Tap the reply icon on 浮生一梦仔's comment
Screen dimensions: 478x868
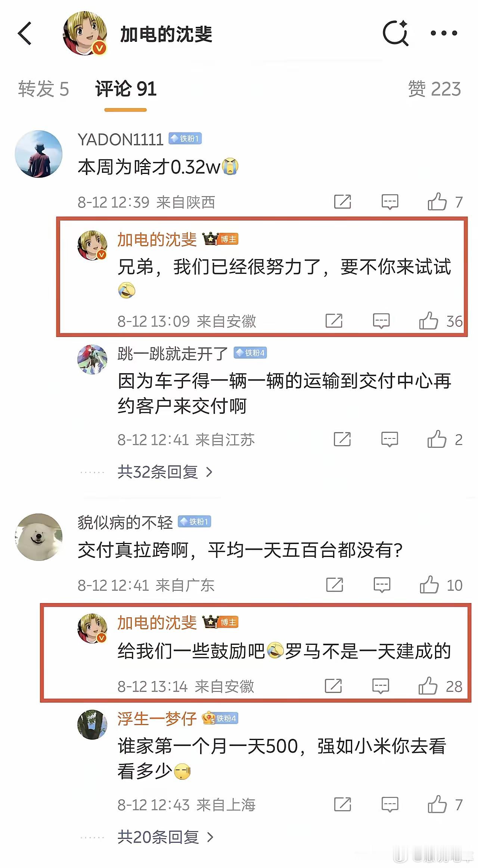pos(390,805)
